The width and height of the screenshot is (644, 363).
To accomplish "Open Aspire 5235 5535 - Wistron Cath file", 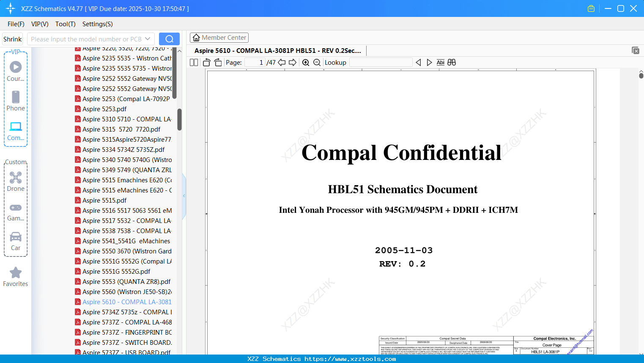I will point(123,58).
